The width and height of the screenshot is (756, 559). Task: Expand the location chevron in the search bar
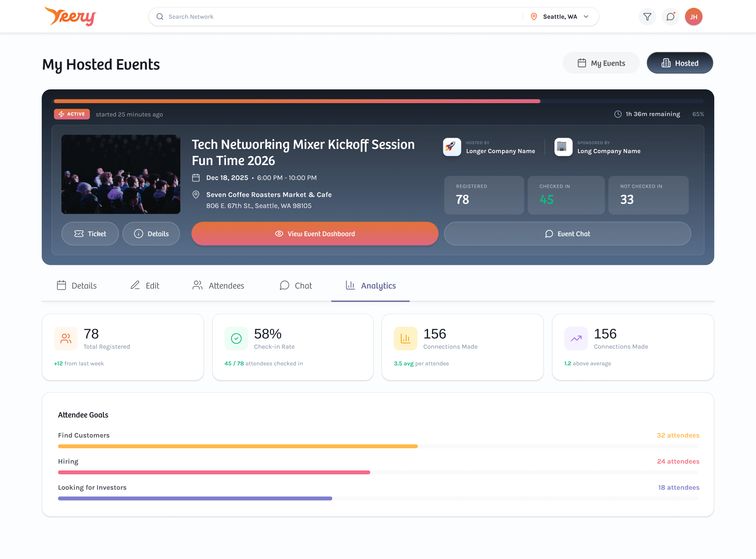tap(586, 17)
